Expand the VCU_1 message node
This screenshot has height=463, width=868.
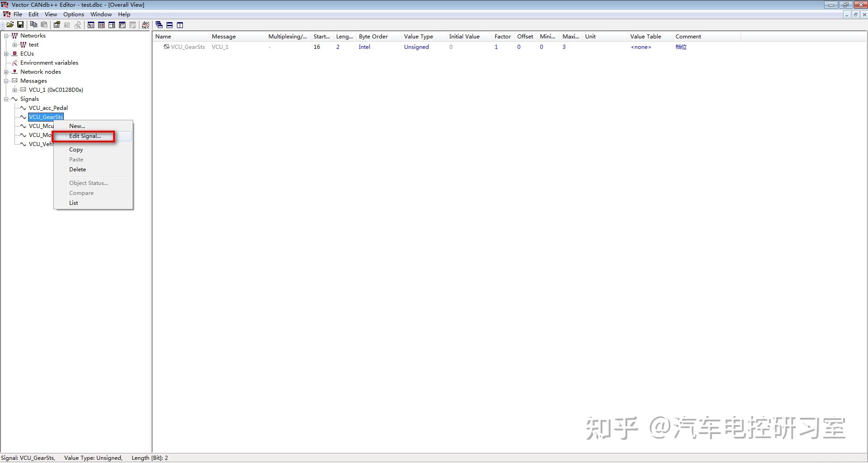click(14, 90)
